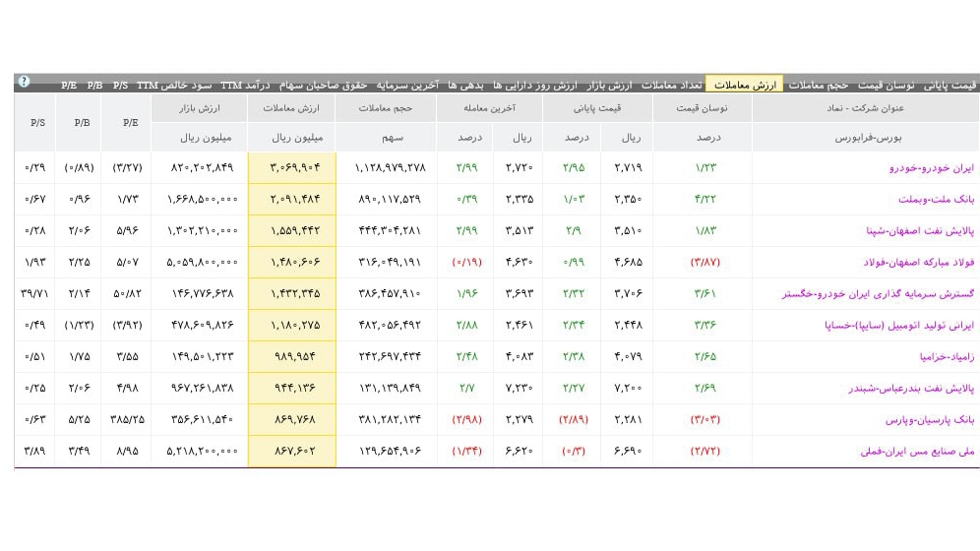Open the پالایش نفت اصفهان-شپنا link
980x551 pixels.
[920, 230]
